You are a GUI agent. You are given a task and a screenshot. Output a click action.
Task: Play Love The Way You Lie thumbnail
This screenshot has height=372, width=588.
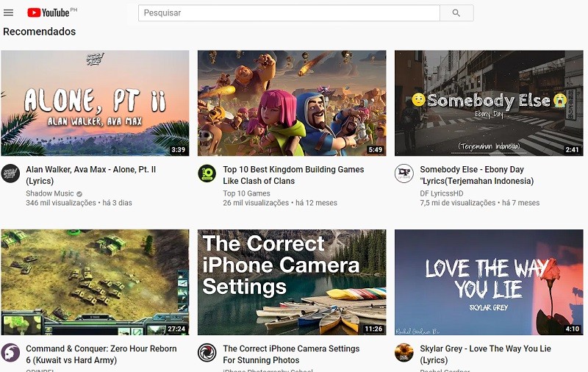click(489, 282)
